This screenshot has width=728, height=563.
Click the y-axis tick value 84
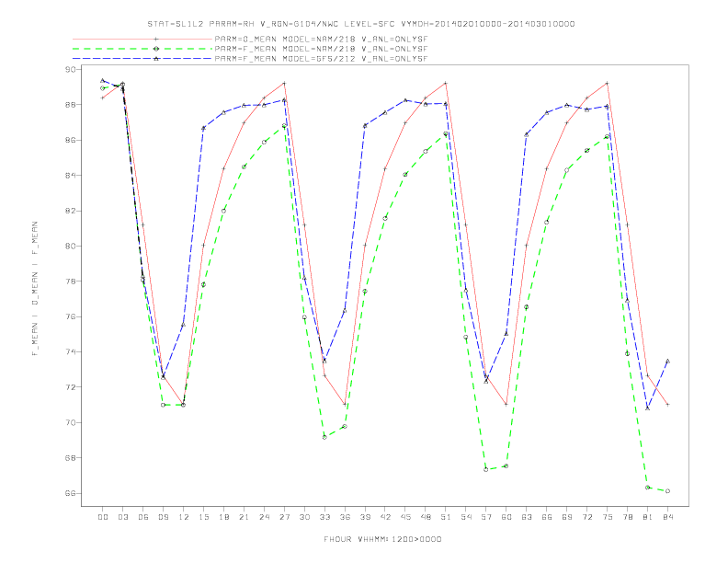click(x=71, y=175)
